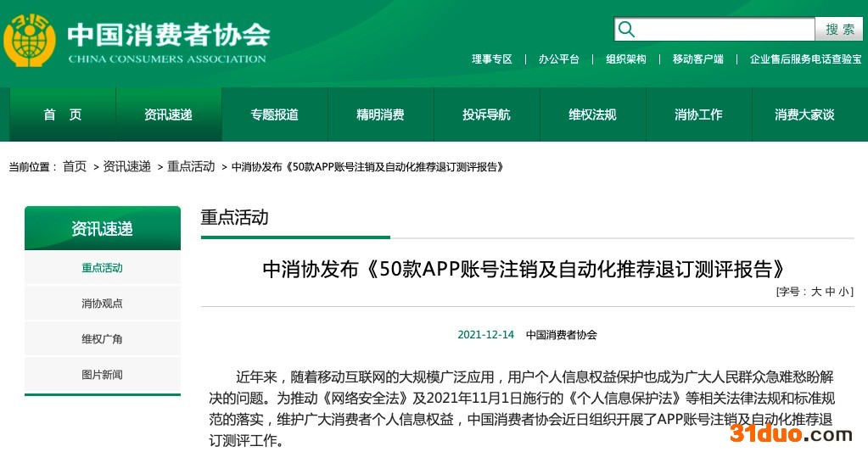The width and height of the screenshot is (868, 452).
Task: Open the 理事专区 link
Action: [x=492, y=59]
